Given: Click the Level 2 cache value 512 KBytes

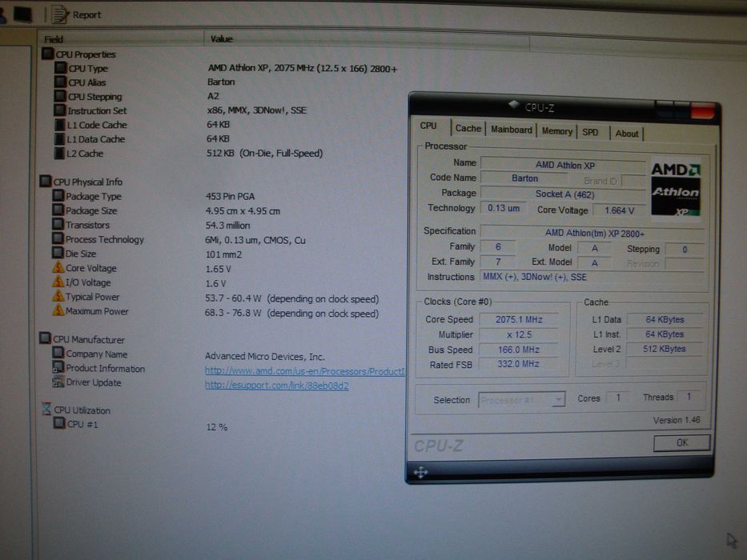Looking at the screenshot, I should coord(664,349).
